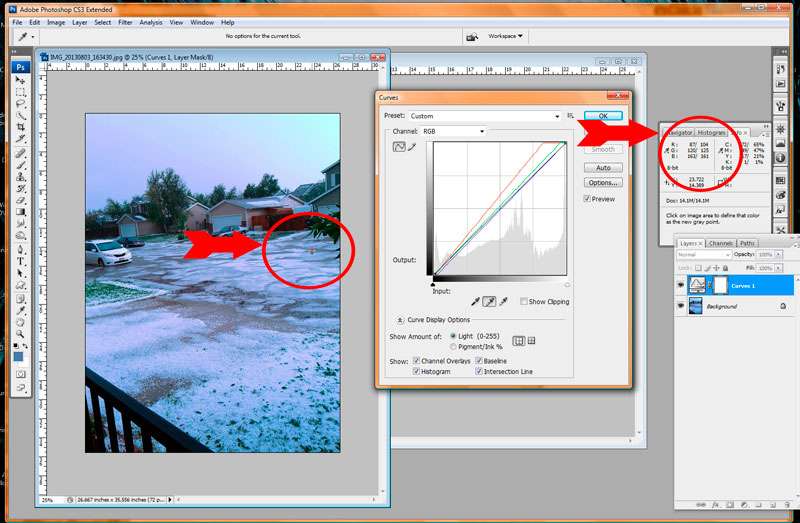Switch to the Histogram tab
Viewport: 800px width, 523px height.
pyautogui.click(x=711, y=133)
